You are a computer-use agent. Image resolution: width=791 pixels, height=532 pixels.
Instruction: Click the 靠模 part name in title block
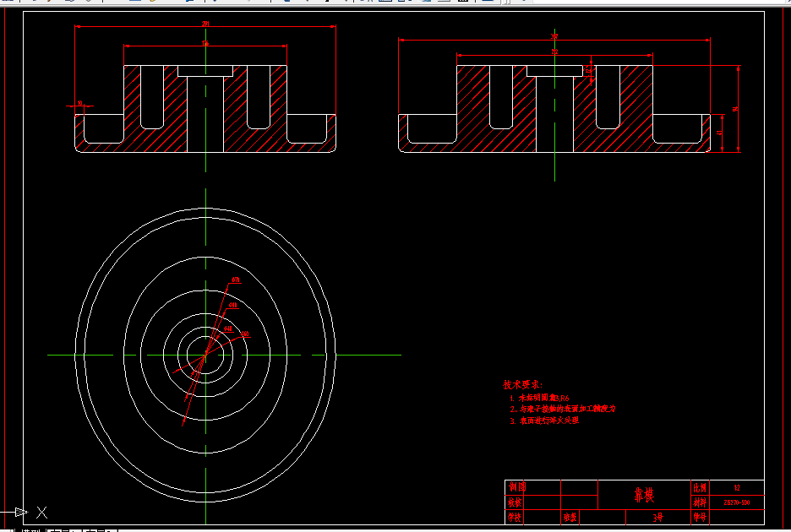pyautogui.click(x=644, y=495)
